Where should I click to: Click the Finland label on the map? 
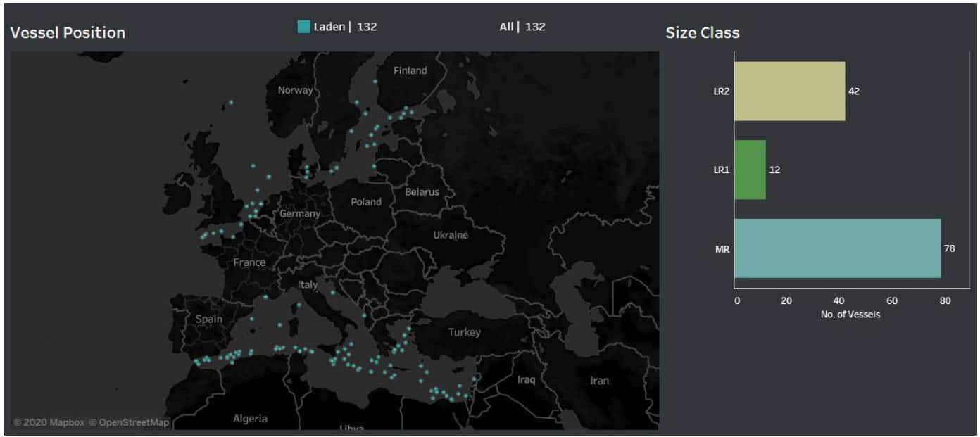click(x=410, y=70)
